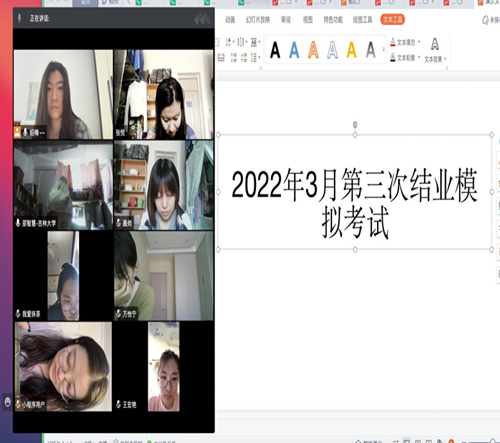
Task: Toggle the mic icon on 王宏艳 tile
Action: click(118, 405)
